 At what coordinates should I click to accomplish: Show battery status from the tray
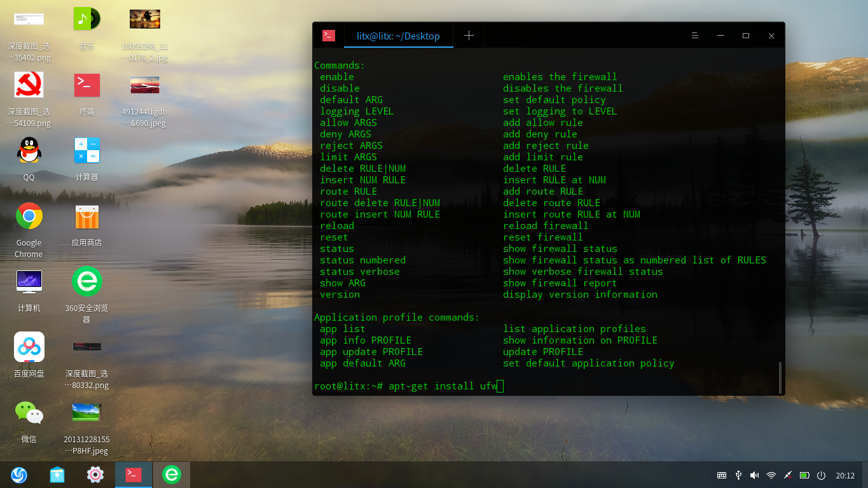point(804,475)
